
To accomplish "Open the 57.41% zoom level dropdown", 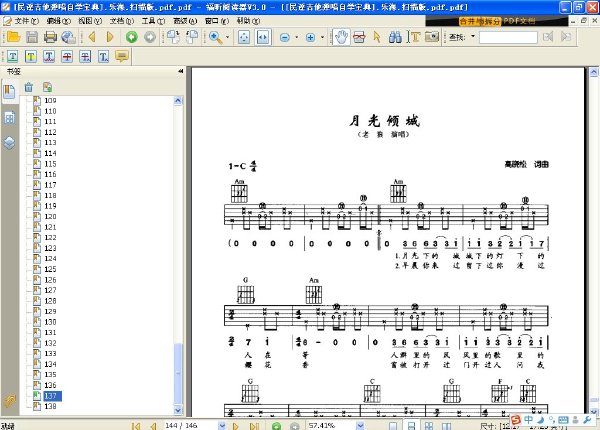I will [x=360, y=425].
